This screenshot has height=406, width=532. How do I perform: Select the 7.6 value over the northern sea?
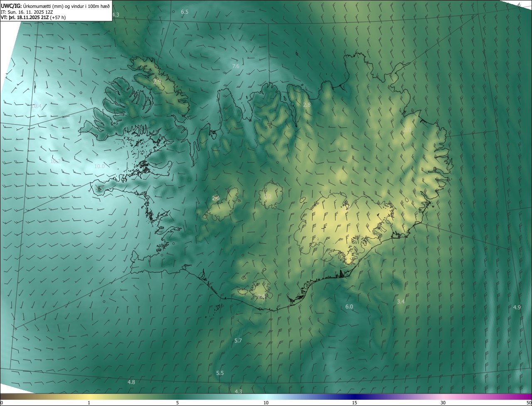click(236, 66)
